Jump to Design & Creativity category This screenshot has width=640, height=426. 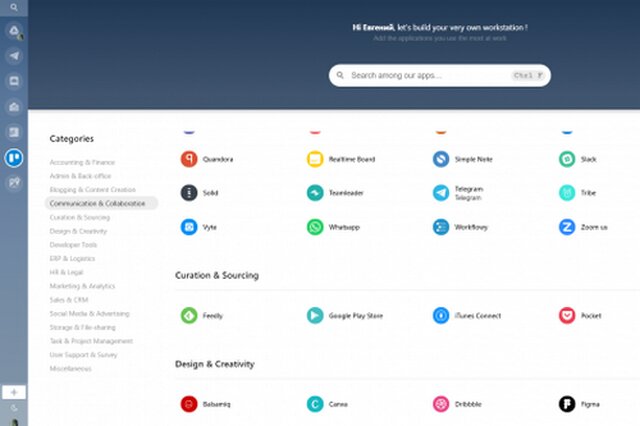click(x=78, y=231)
